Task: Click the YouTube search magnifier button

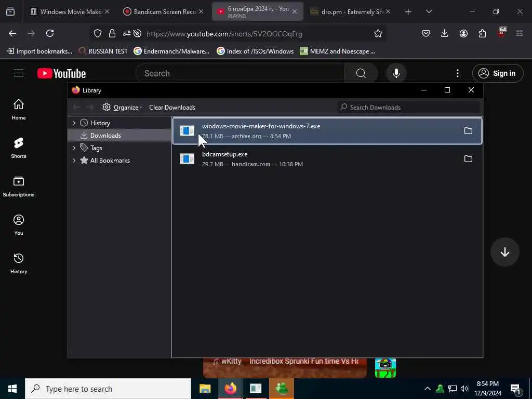Action: tap(361, 73)
